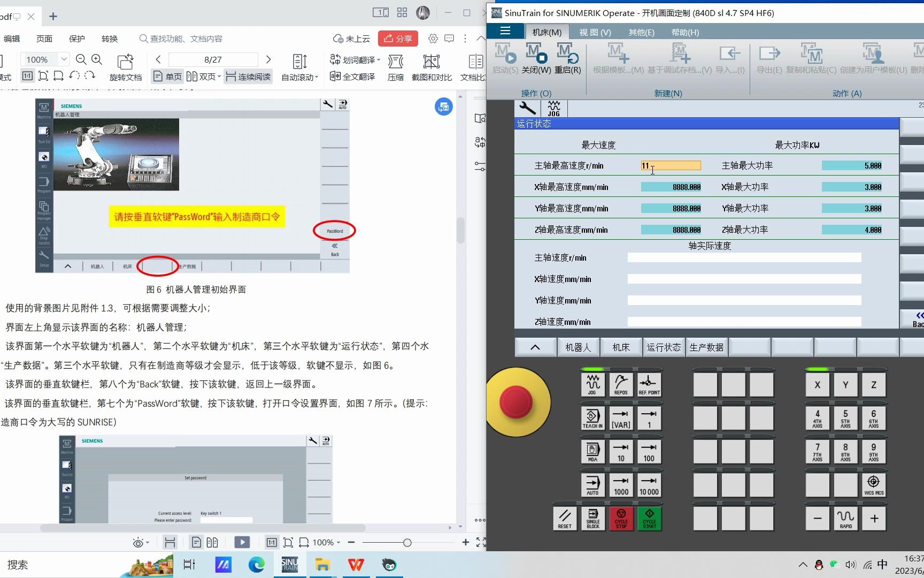Click the RAPID traverse key

845,519
